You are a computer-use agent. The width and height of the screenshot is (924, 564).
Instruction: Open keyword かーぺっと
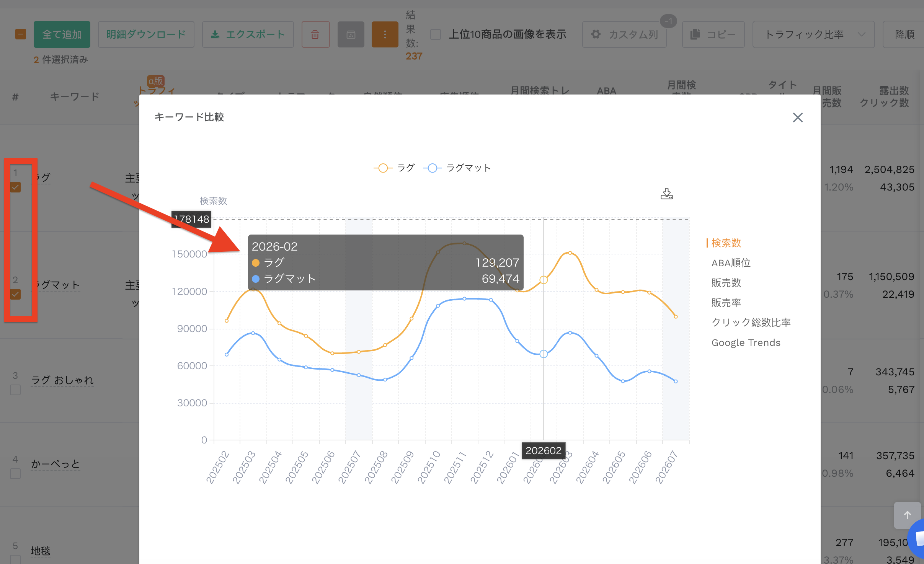click(55, 464)
